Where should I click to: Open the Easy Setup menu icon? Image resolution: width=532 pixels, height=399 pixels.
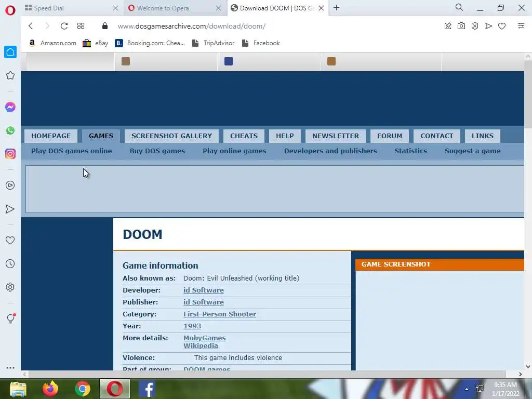tap(521, 26)
